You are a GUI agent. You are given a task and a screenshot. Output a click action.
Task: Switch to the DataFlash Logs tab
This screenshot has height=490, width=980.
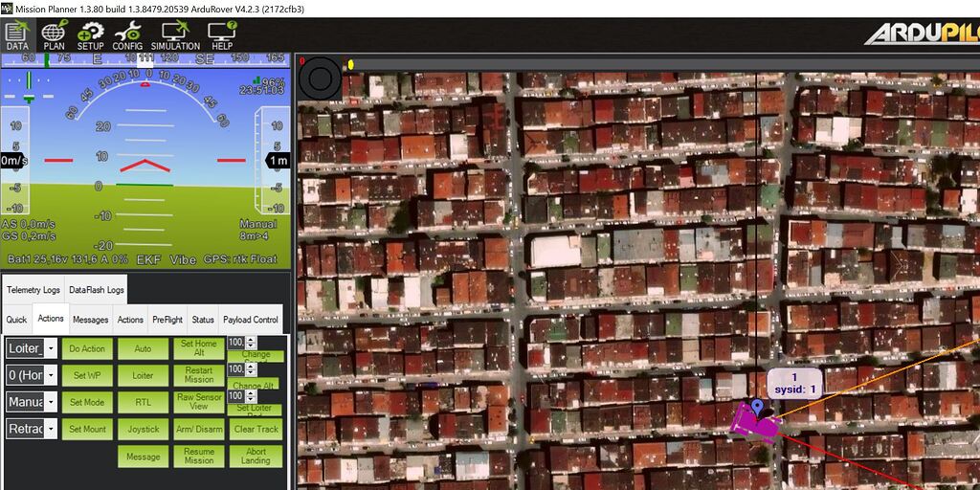coord(96,290)
